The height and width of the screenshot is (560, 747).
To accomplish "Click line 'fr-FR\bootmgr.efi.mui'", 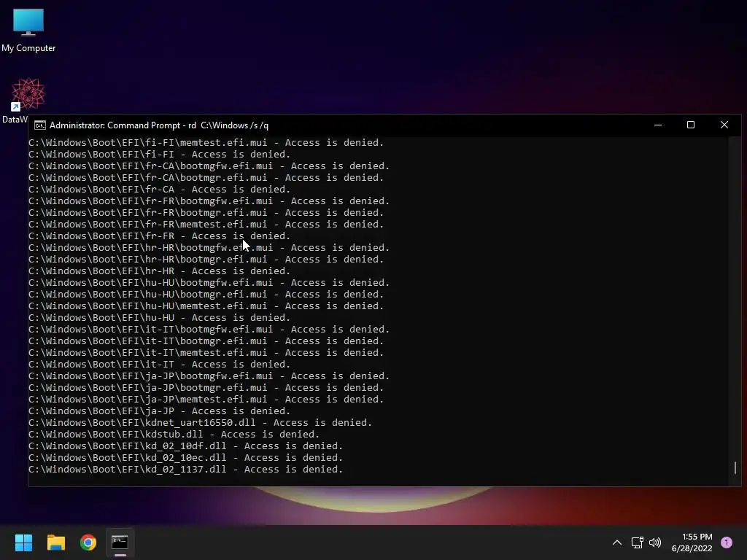I will click(x=206, y=213).
